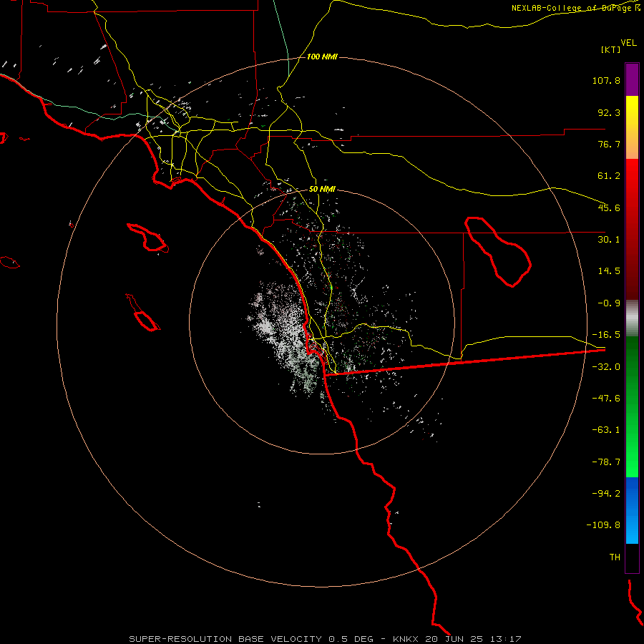Click the 61.2 scale value
Viewport: 644px width, 644px height.
coord(609,176)
